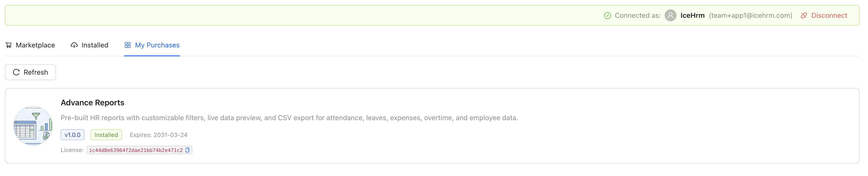Open the Marketplace tab
Image resolution: width=868 pixels, height=176 pixels.
coord(35,45)
